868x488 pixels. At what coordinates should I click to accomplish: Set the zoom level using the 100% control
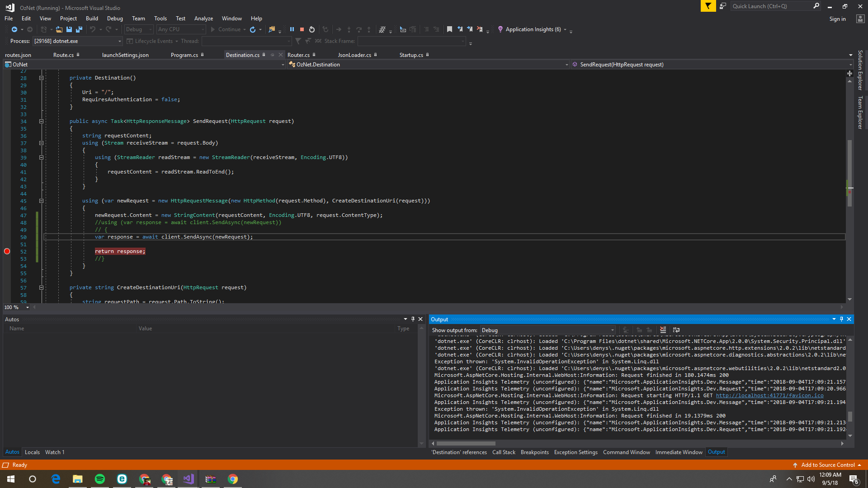pos(17,307)
